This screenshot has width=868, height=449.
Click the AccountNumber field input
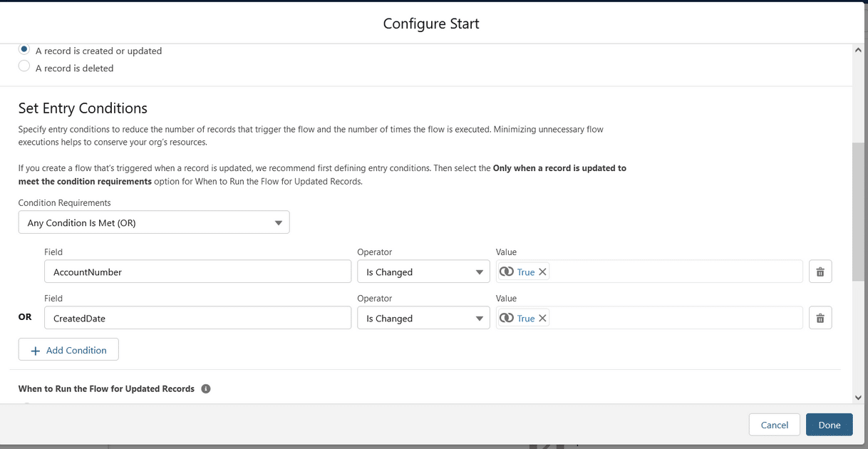(x=197, y=272)
